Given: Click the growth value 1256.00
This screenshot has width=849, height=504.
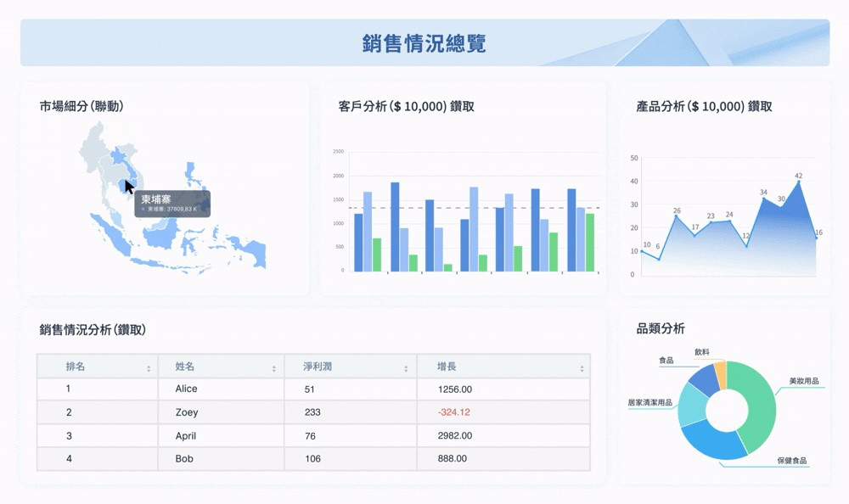Looking at the screenshot, I should pyautogui.click(x=455, y=389).
